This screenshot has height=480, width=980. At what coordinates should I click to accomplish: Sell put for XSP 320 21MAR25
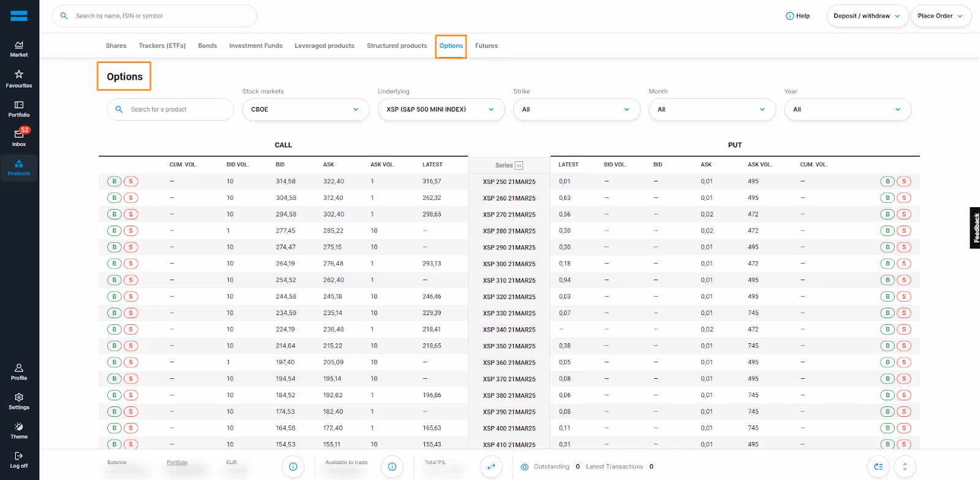[904, 297]
